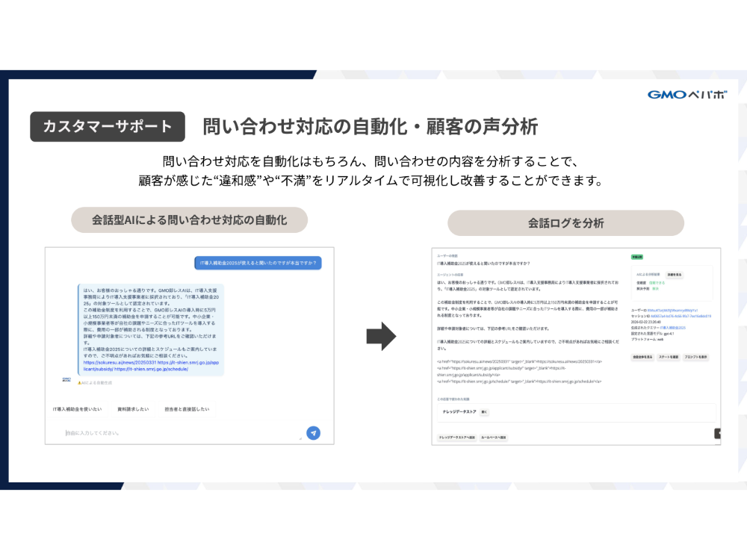
Task: Click the AI reply bubble in chat
Action: point(151,329)
